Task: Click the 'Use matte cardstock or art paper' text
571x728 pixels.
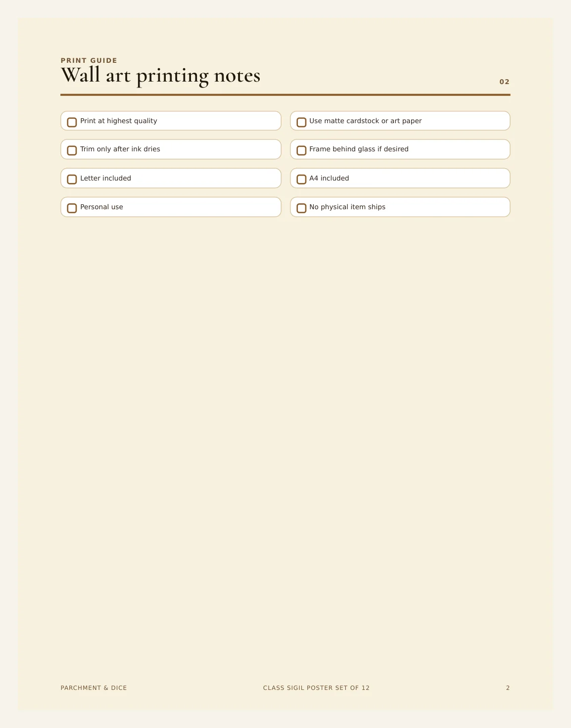Action: pyautogui.click(x=366, y=121)
